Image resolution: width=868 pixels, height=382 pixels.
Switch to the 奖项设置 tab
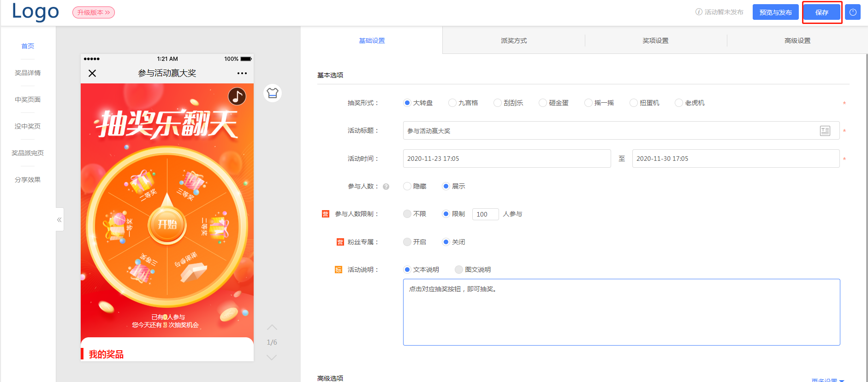[655, 41]
